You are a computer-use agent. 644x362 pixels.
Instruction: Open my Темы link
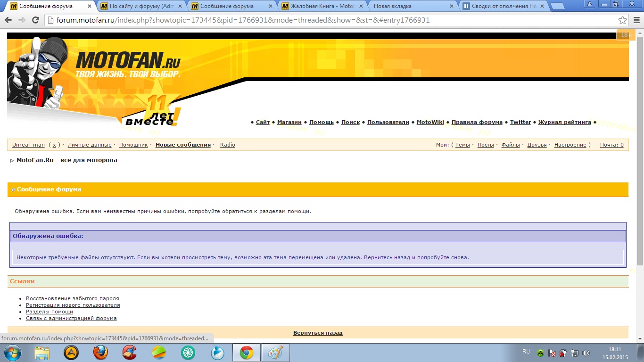[462, 145]
